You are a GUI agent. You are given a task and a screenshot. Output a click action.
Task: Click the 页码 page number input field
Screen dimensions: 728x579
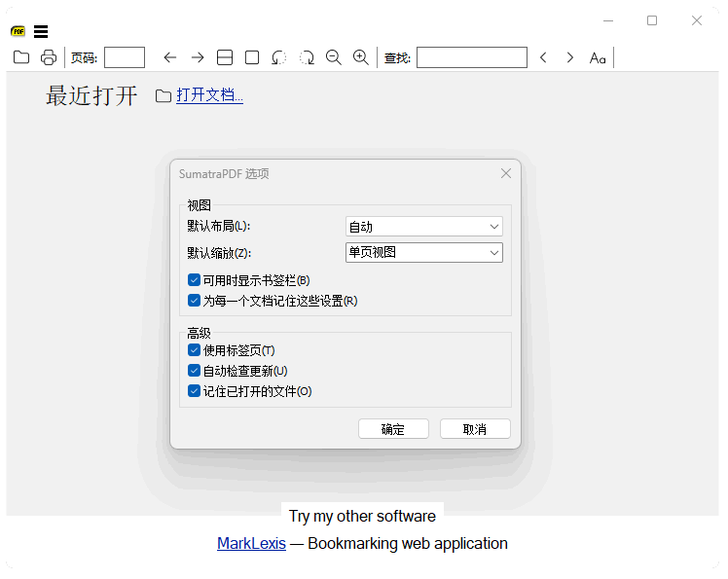125,57
